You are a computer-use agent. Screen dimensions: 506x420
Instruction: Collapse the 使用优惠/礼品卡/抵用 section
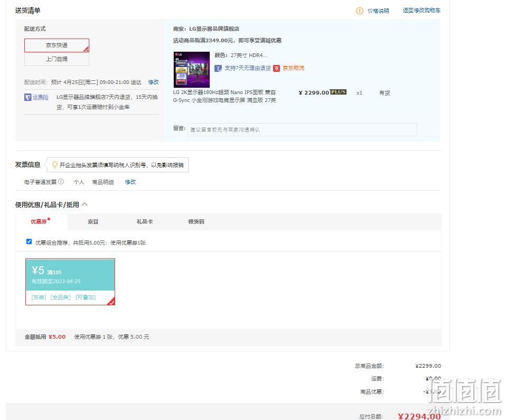85,204
